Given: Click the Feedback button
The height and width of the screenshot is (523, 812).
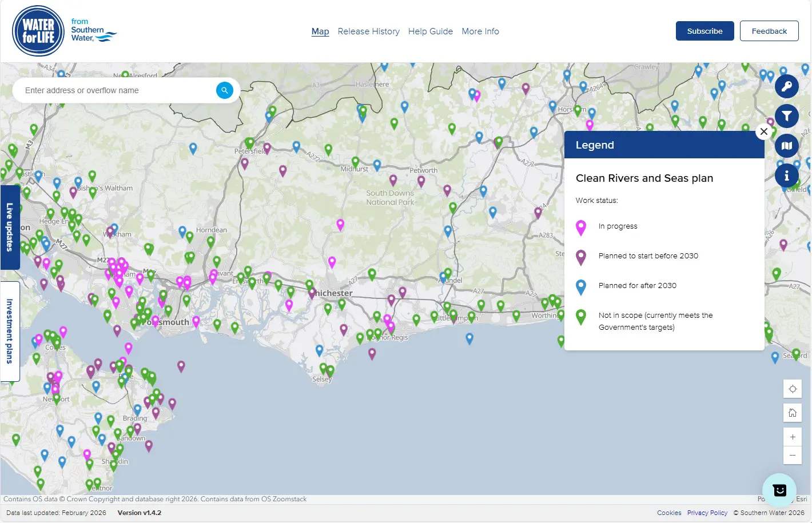Looking at the screenshot, I should (769, 31).
